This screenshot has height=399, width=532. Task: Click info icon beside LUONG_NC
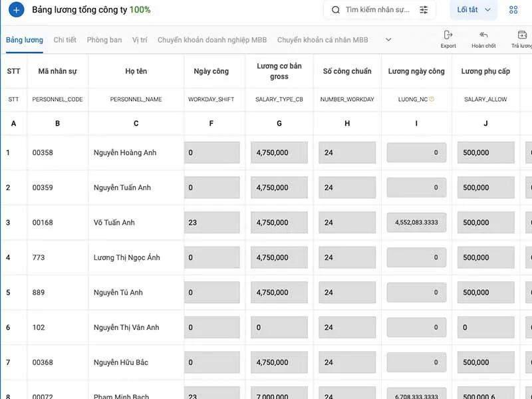432,99
